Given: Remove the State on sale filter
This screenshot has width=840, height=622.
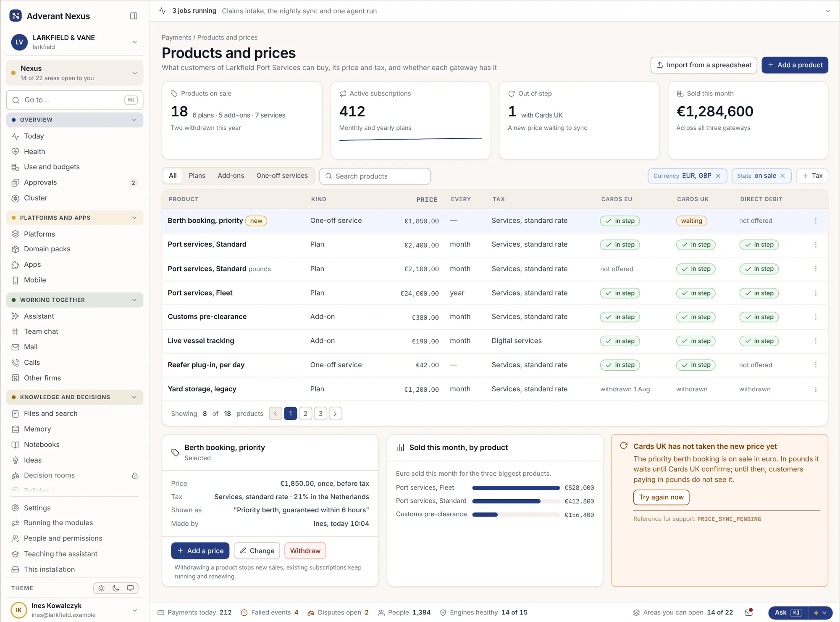Looking at the screenshot, I should click(782, 176).
